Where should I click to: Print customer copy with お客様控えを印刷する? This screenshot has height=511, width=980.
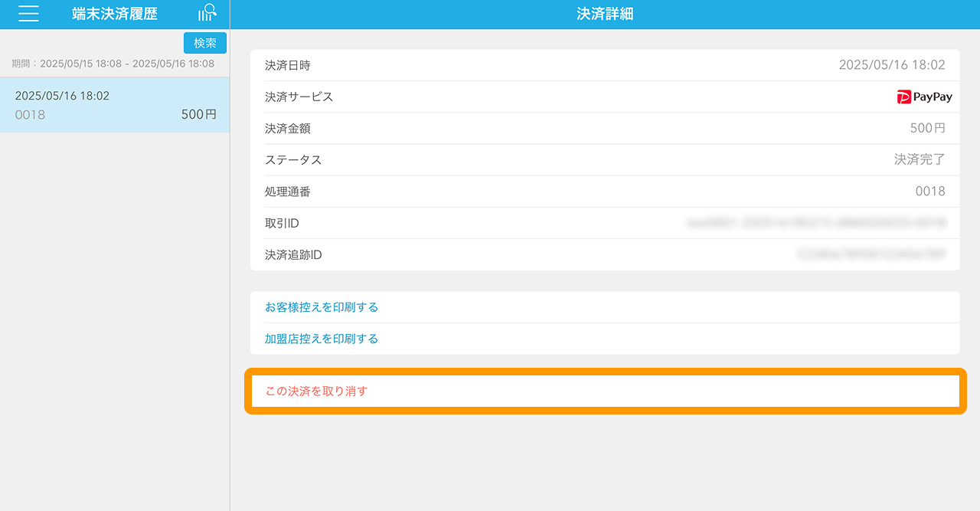[322, 307]
